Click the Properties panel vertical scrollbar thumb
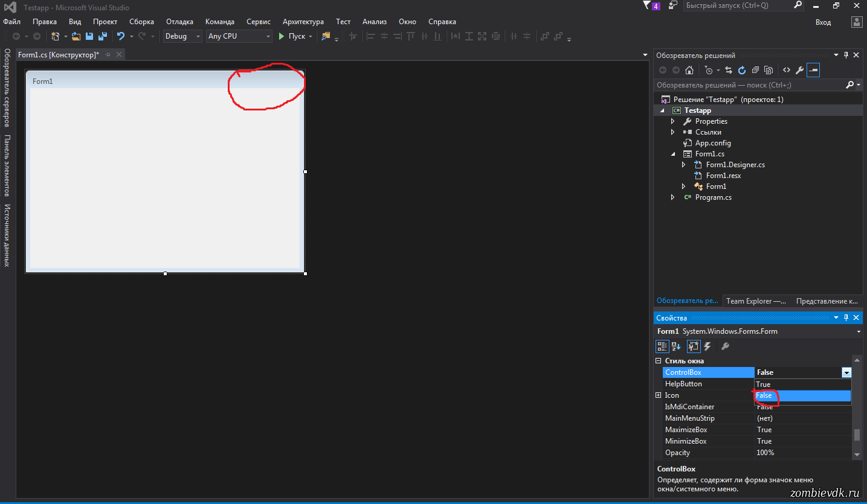 tap(857, 436)
